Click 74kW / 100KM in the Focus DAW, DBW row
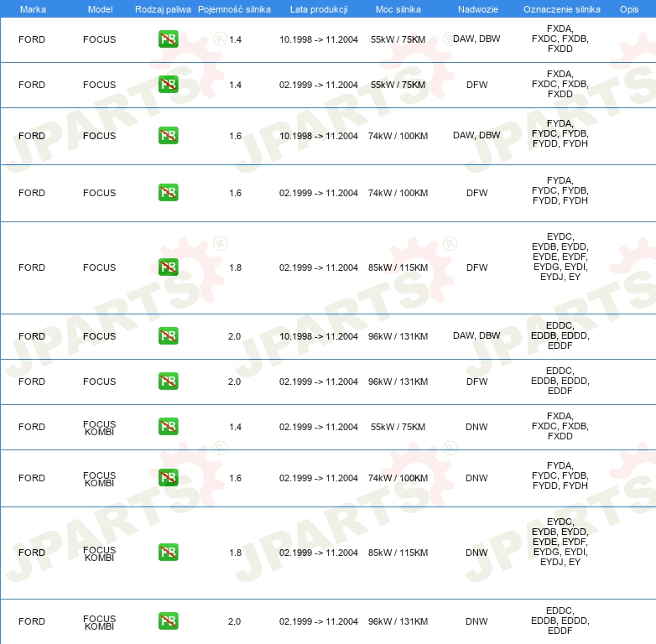Image resolution: width=656 pixels, height=644 pixels. (x=398, y=136)
